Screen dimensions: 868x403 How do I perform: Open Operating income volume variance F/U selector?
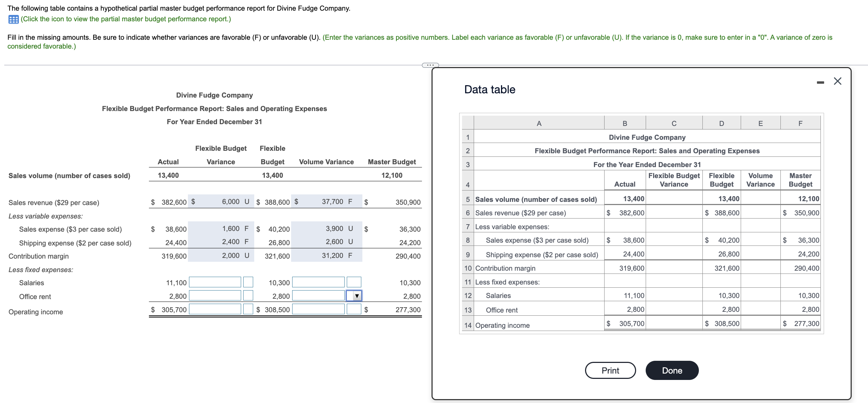354,309
